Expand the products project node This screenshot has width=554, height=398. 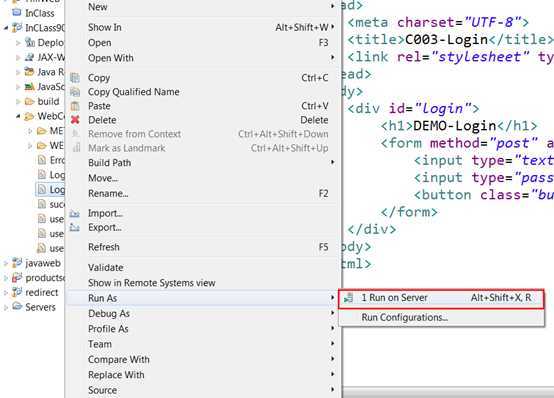[x=6, y=278]
